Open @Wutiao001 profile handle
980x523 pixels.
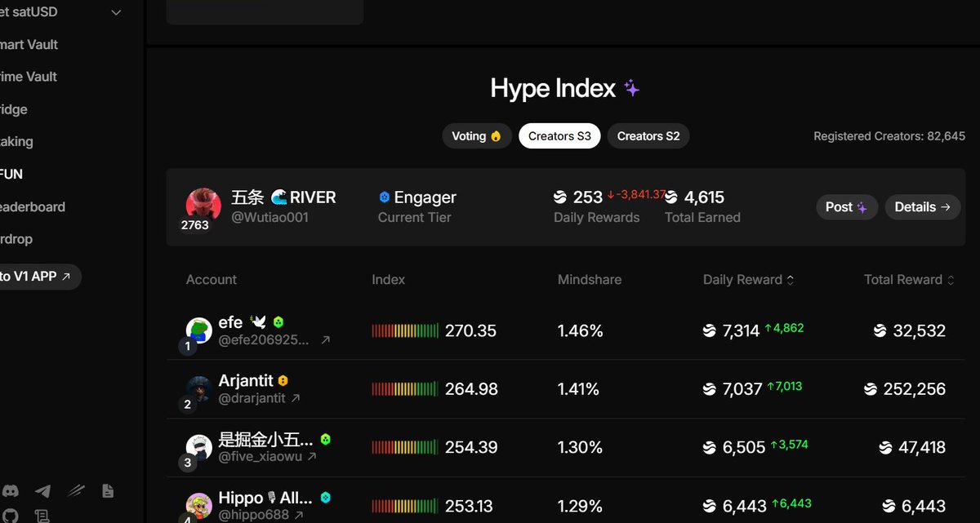coord(269,218)
